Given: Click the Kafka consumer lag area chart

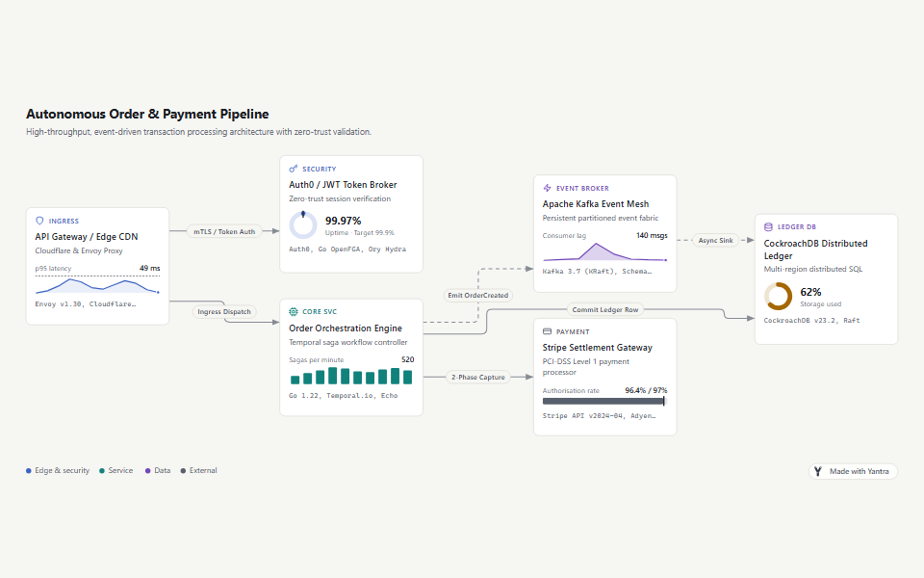Looking at the screenshot, I should (604, 251).
